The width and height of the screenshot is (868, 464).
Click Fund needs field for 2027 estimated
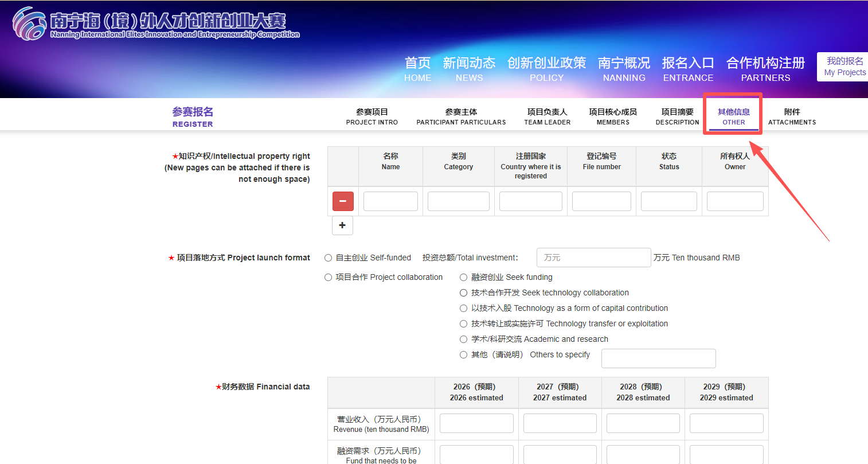pos(560,454)
